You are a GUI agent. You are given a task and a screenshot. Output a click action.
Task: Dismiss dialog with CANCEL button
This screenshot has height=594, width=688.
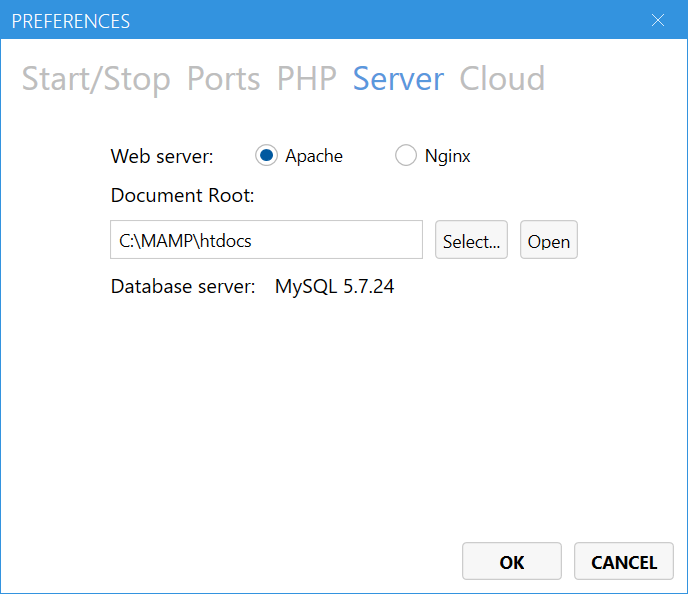click(624, 561)
